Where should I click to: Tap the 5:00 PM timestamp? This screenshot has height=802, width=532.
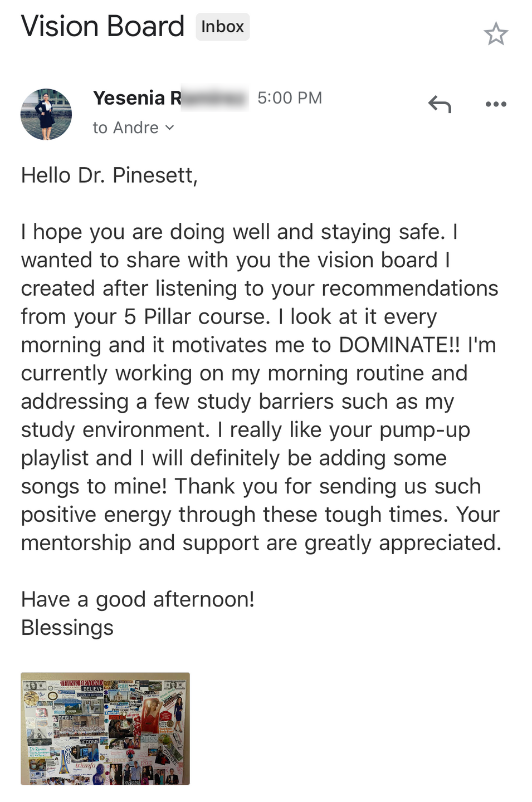(x=290, y=98)
